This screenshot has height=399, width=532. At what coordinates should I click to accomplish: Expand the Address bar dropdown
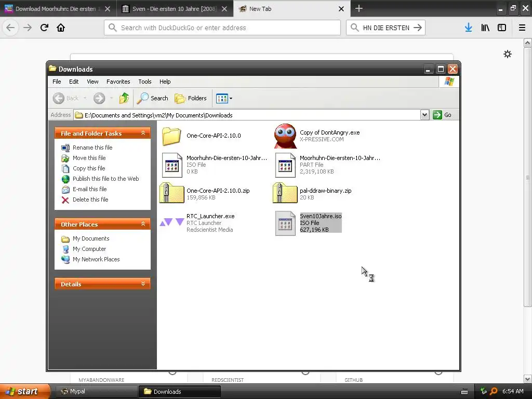click(x=424, y=115)
